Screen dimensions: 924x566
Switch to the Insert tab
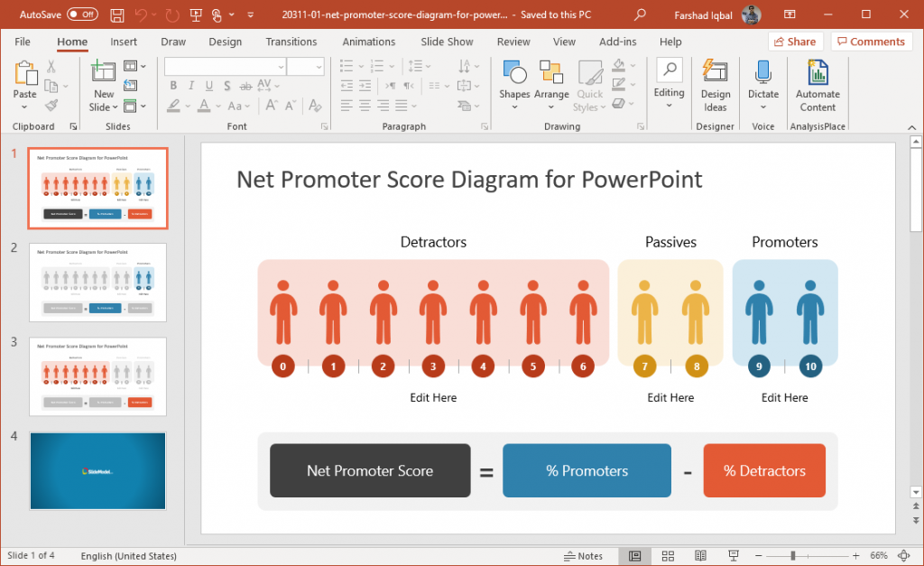coord(123,42)
